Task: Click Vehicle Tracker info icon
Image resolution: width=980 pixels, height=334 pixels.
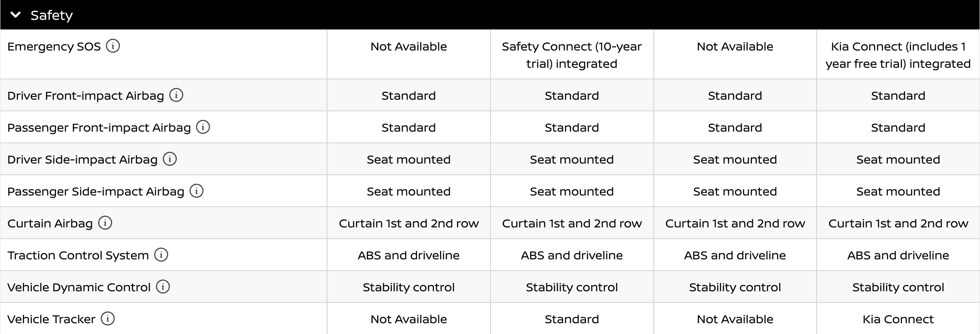Action: pyautogui.click(x=108, y=318)
